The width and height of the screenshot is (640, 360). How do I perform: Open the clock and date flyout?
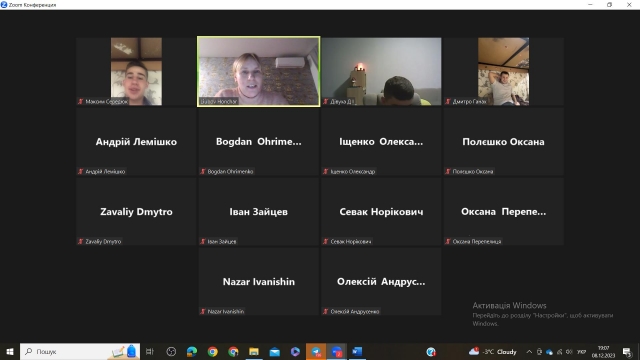click(x=603, y=352)
